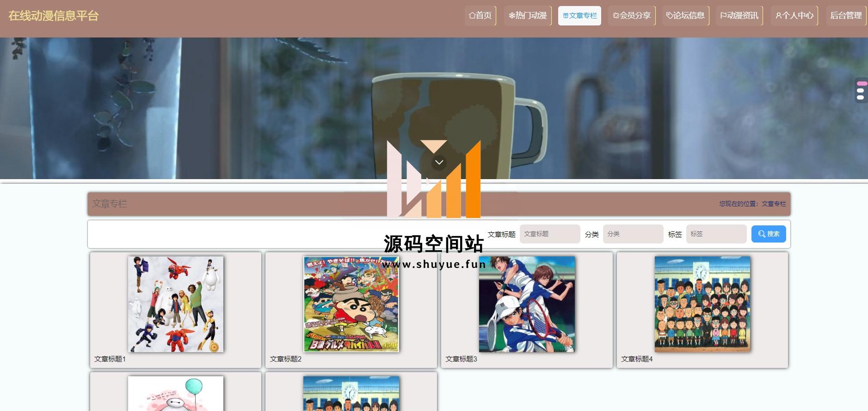868x411 pixels.
Task: Focus the 文章标题 search input
Action: [550, 234]
